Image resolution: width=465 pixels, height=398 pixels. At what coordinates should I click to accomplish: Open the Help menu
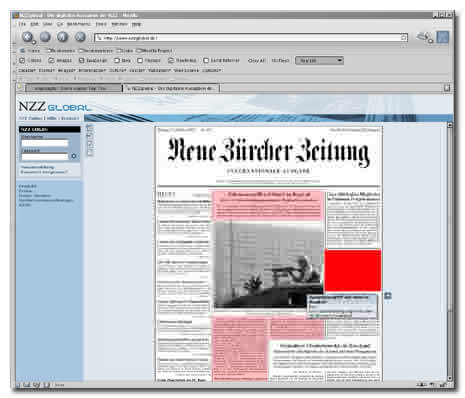[x=136, y=24]
